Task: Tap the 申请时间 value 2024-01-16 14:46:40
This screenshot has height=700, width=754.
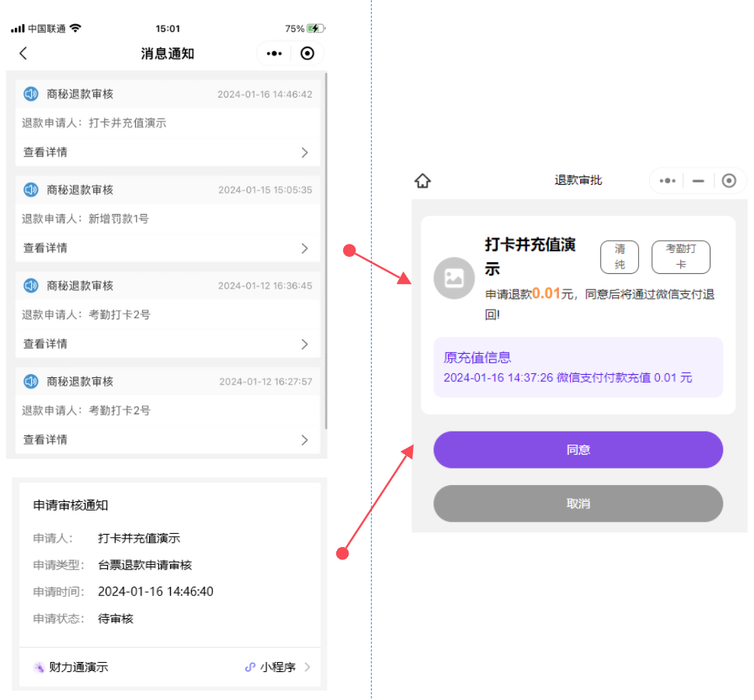Action: pyautogui.click(x=155, y=591)
